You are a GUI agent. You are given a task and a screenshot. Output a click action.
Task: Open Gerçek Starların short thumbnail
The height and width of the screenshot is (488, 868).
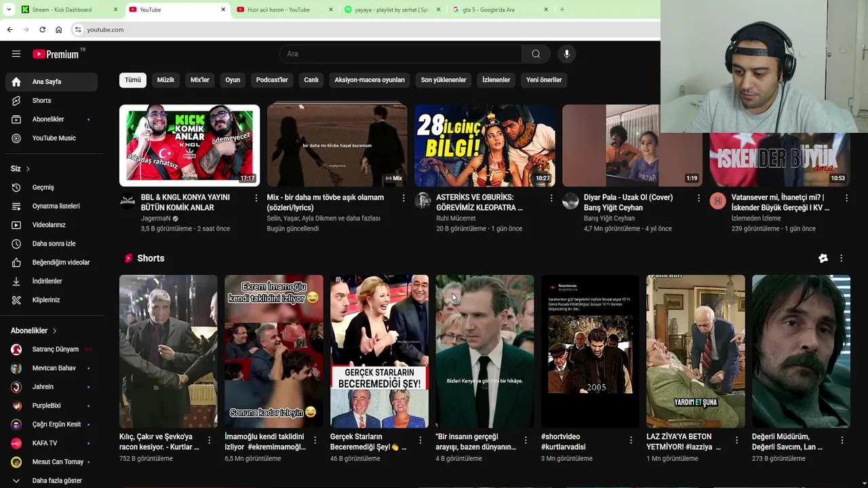(379, 351)
